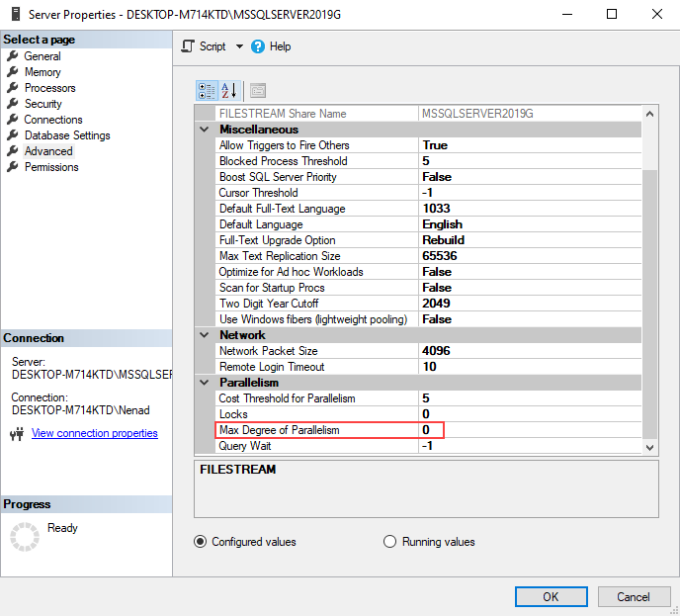Click the wrench icon beside Memory
The image size is (680, 616).
13,71
